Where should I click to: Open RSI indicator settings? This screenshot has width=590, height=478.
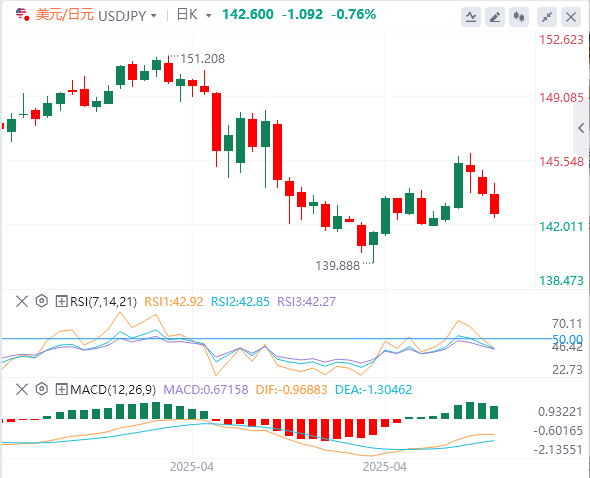point(42,301)
